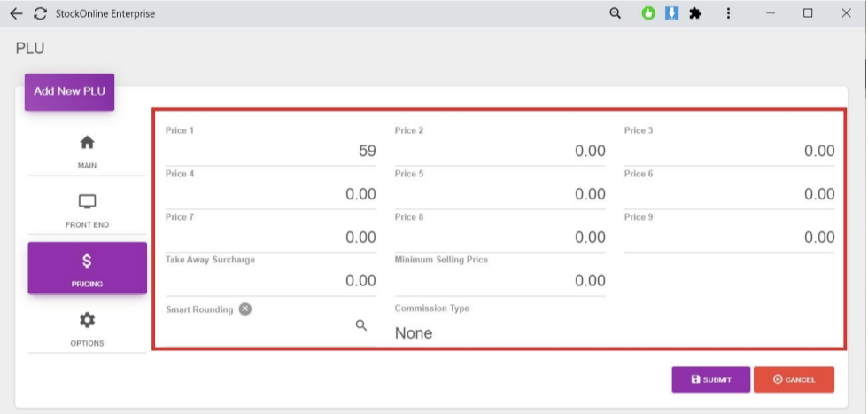The height and width of the screenshot is (414, 868).
Task: Select the Pricing tab
Action: [x=87, y=269]
